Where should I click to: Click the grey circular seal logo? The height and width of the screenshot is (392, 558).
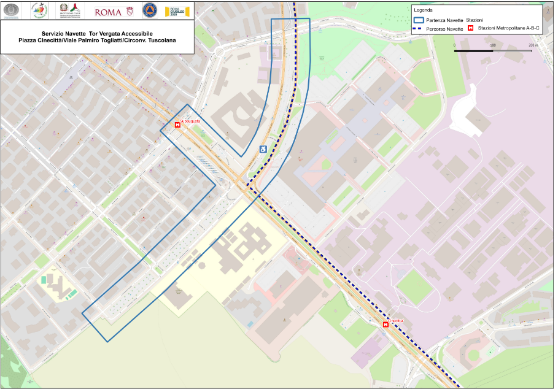tap(12, 10)
